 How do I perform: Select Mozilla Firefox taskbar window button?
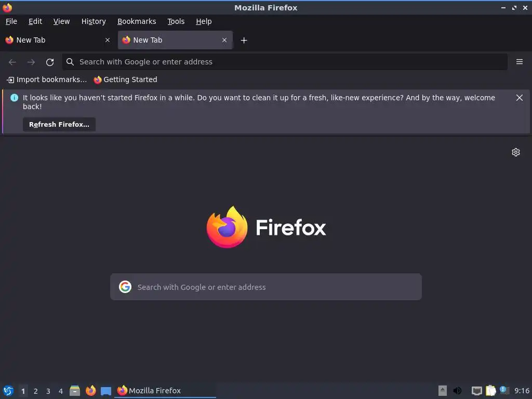(x=165, y=391)
